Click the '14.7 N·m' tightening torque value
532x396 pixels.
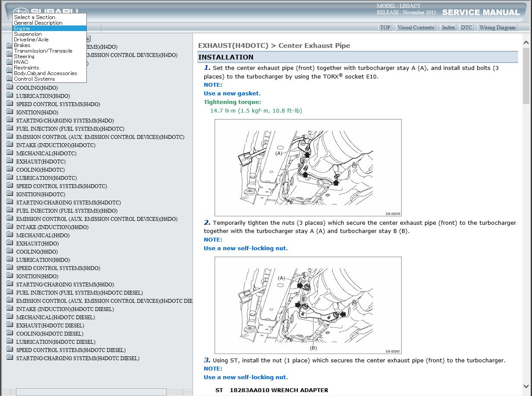pos(256,110)
